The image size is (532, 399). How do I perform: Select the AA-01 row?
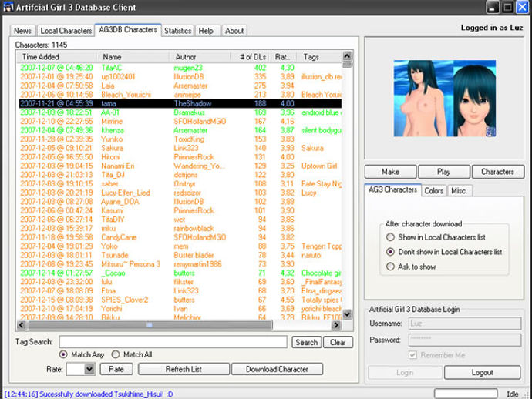pyautogui.click(x=180, y=112)
